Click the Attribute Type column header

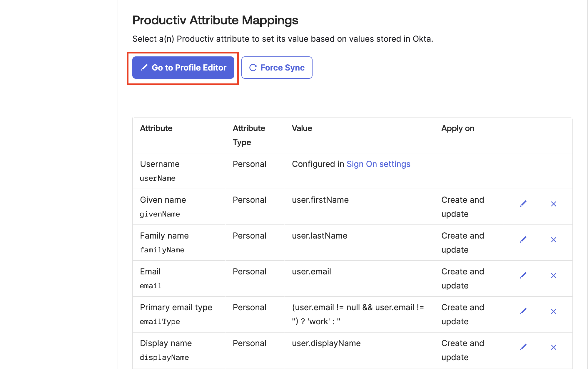249,135
